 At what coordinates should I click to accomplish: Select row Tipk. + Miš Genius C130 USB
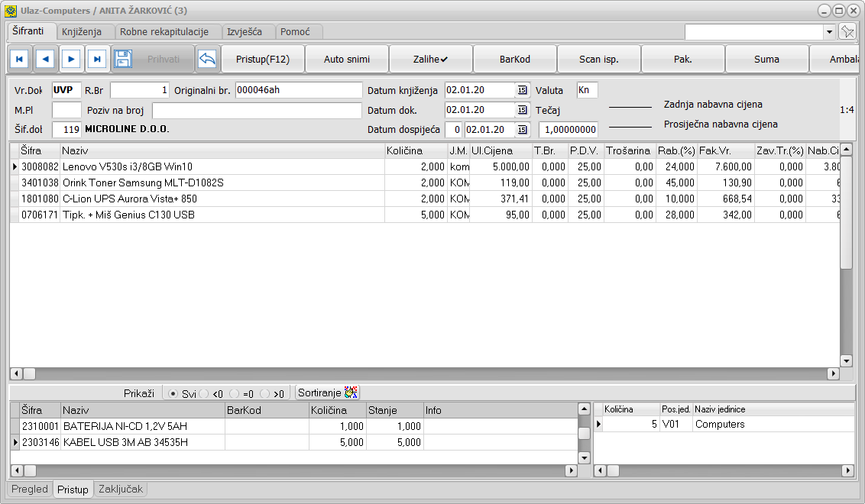pos(425,215)
